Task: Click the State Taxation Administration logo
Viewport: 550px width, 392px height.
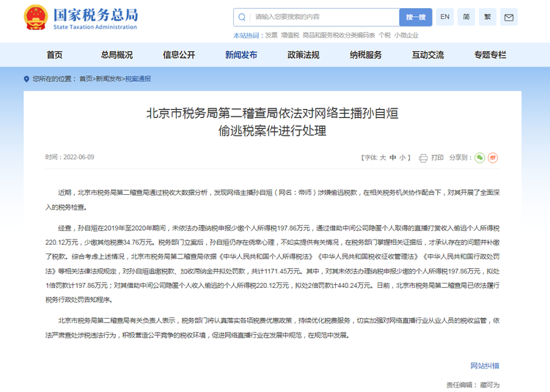Action: [x=81, y=18]
